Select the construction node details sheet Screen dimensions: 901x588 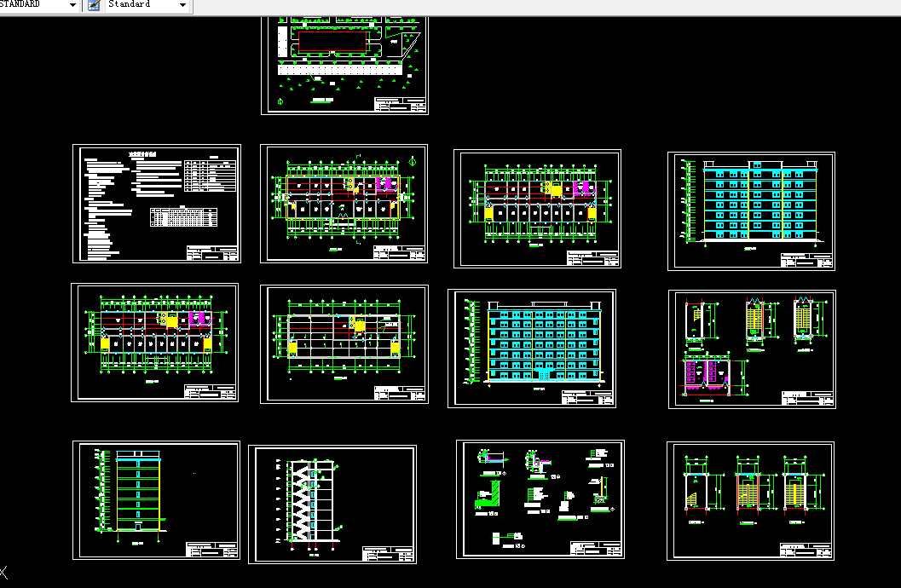(540, 499)
